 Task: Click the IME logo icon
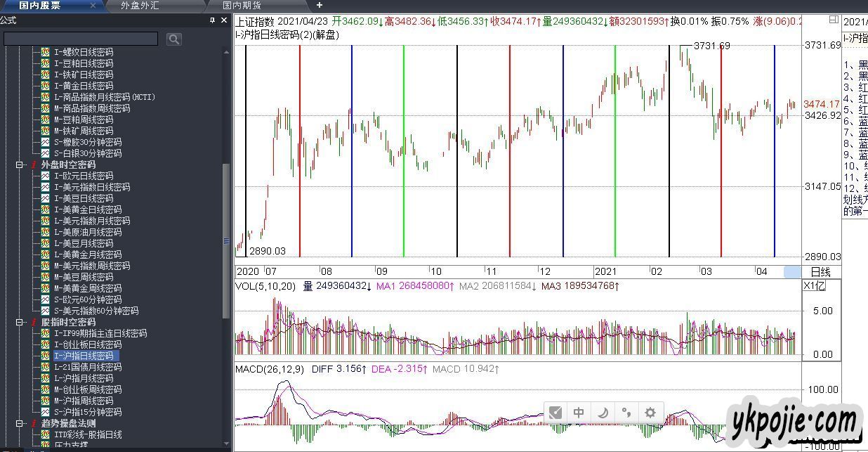pos(555,413)
